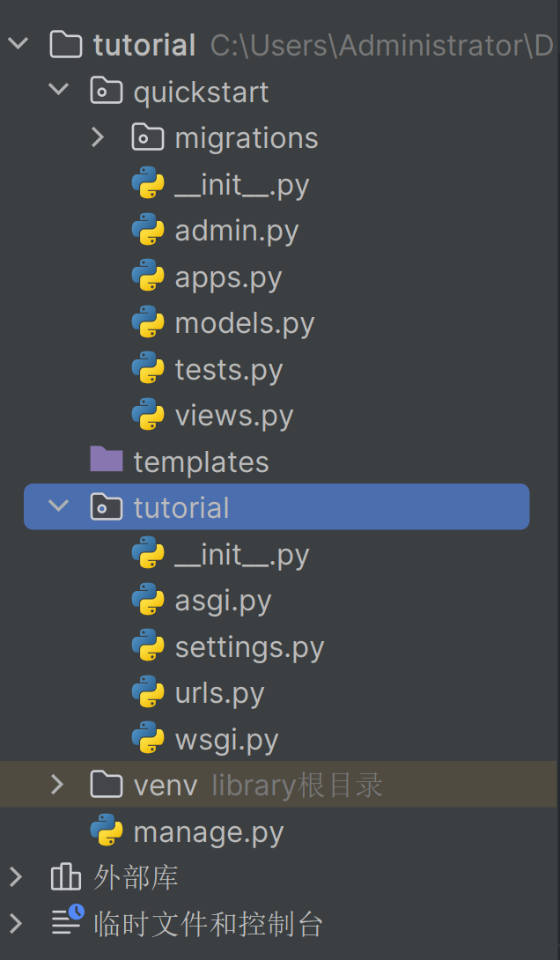Click the venv folder icon

coord(106,785)
